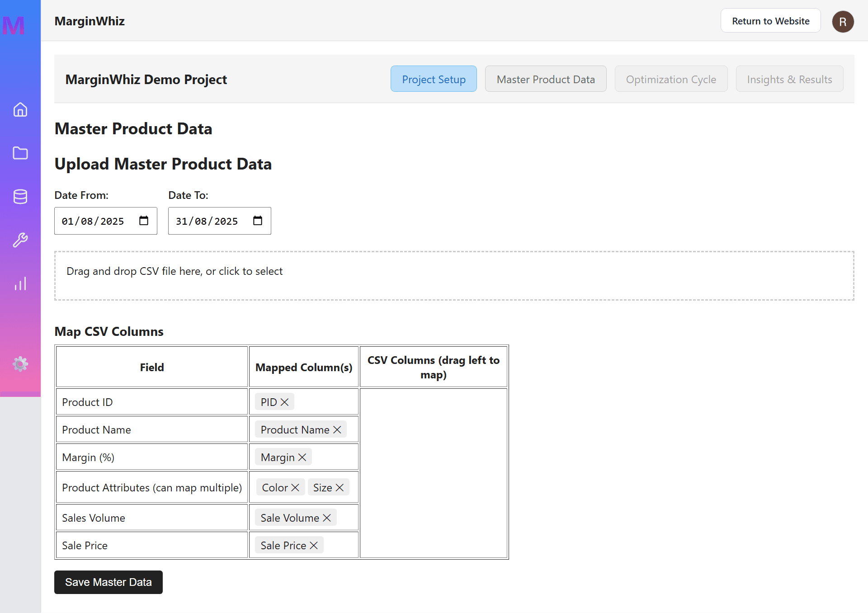This screenshot has height=613, width=868.
Task: Open the bar chart sidebar icon
Action: 20,284
